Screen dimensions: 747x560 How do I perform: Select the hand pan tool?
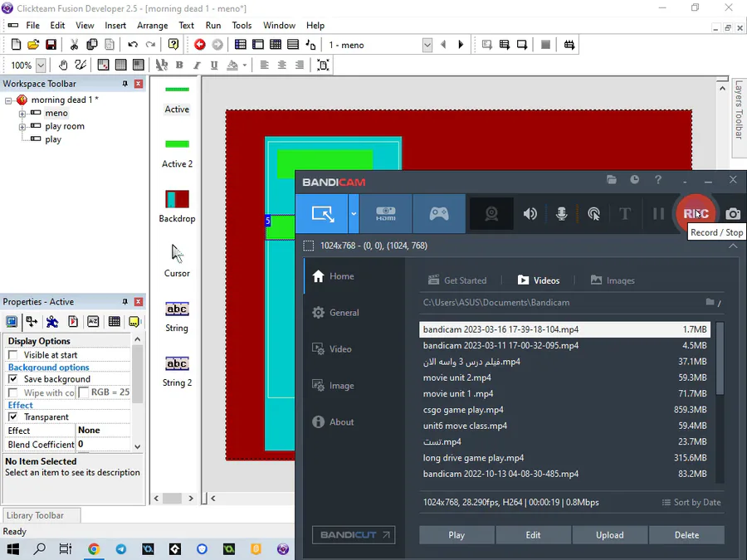[x=63, y=66]
